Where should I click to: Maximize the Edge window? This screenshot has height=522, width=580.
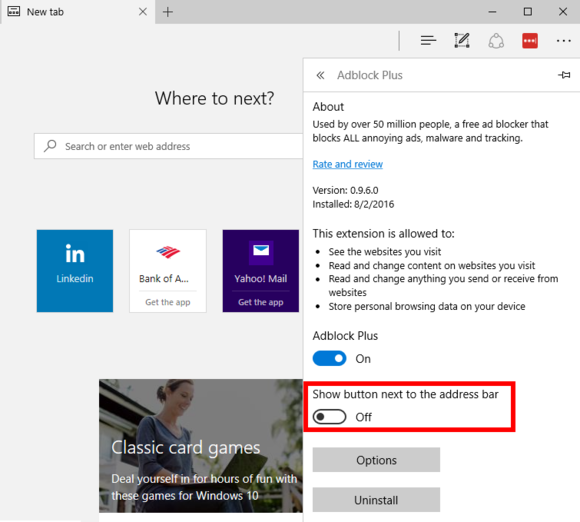528,12
